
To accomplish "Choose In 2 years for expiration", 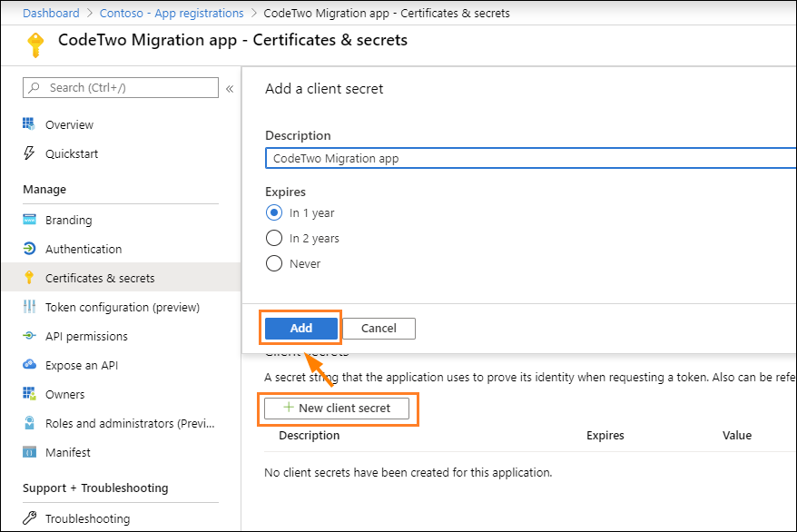I will (x=274, y=238).
